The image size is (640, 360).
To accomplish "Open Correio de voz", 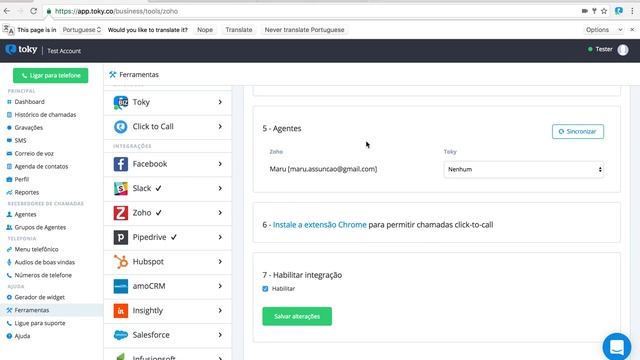I will (34, 153).
